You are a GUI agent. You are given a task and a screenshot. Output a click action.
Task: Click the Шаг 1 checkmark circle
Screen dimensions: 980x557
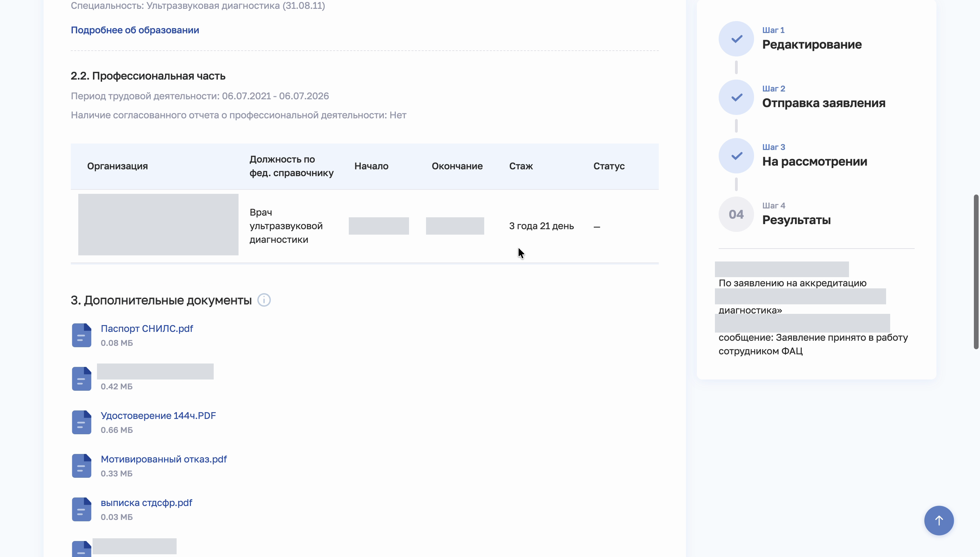[x=736, y=39]
